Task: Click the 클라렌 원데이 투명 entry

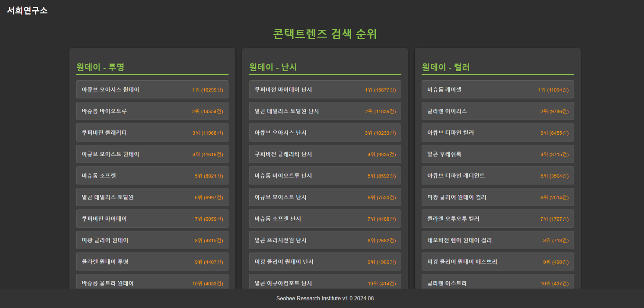Action: [x=152, y=261]
